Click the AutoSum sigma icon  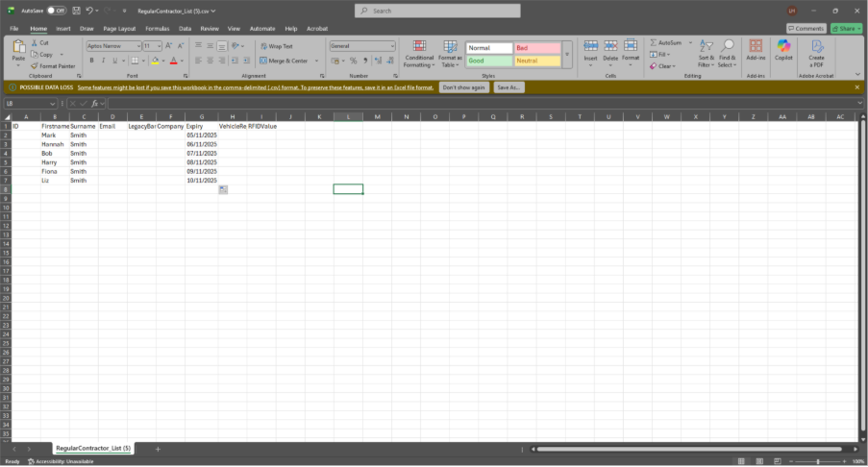pyautogui.click(x=654, y=43)
